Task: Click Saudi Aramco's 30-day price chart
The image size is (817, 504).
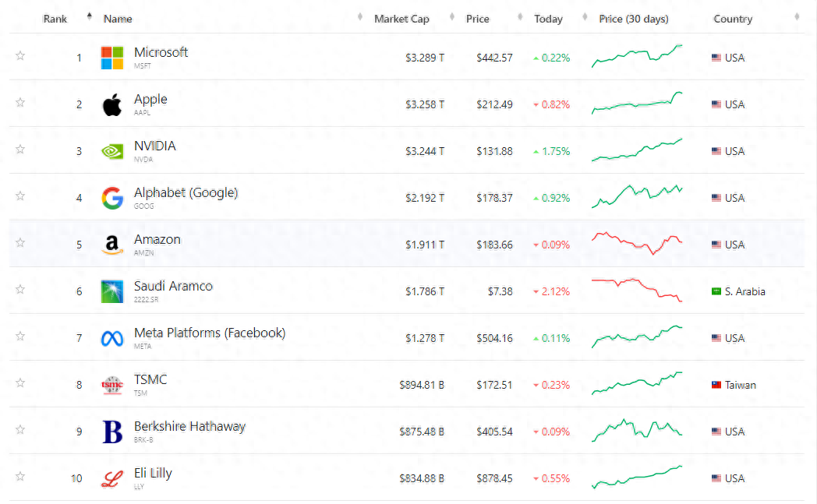Action: coord(637,288)
